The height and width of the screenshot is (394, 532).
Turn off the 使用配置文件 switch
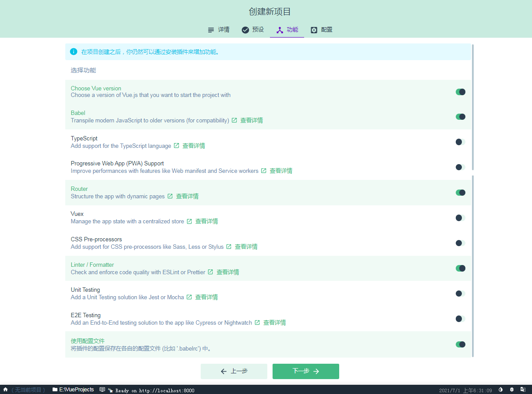[x=461, y=344]
